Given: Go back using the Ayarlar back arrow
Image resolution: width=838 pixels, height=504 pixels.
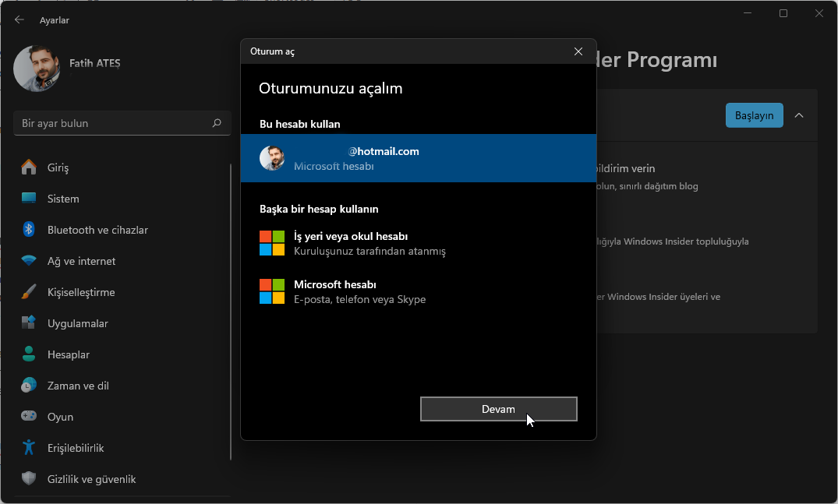Looking at the screenshot, I should (x=19, y=20).
